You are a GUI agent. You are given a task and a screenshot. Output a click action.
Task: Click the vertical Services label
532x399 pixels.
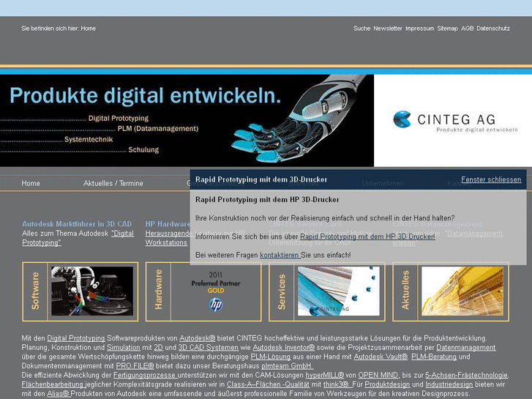(282, 292)
